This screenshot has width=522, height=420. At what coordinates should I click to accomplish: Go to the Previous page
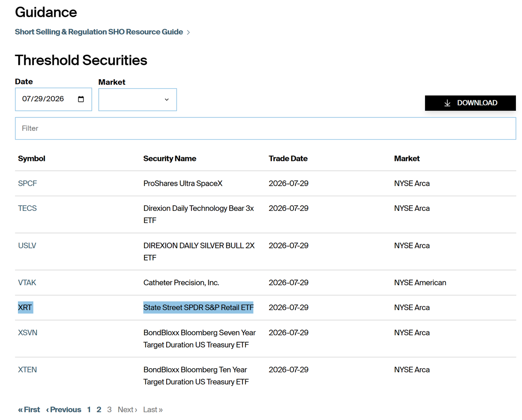pyautogui.click(x=64, y=410)
